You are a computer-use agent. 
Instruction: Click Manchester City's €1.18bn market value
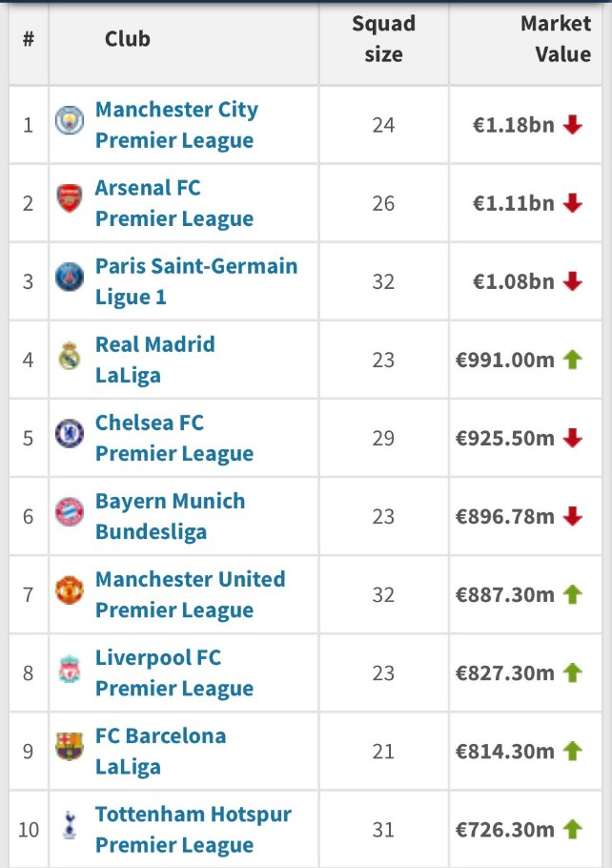click(x=513, y=125)
